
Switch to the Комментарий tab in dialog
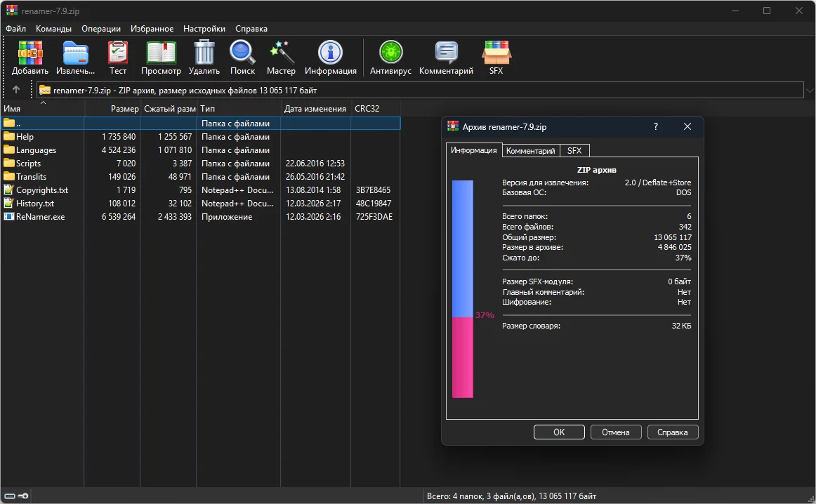531,151
